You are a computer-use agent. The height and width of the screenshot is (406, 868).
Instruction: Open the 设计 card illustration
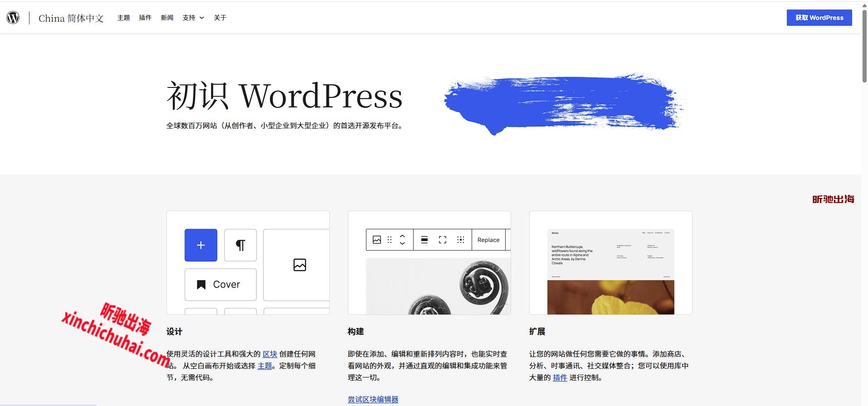click(x=248, y=263)
